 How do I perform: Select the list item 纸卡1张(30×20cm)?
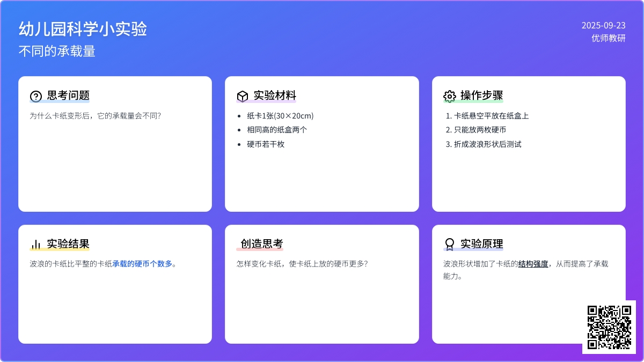(x=280, y=116)
